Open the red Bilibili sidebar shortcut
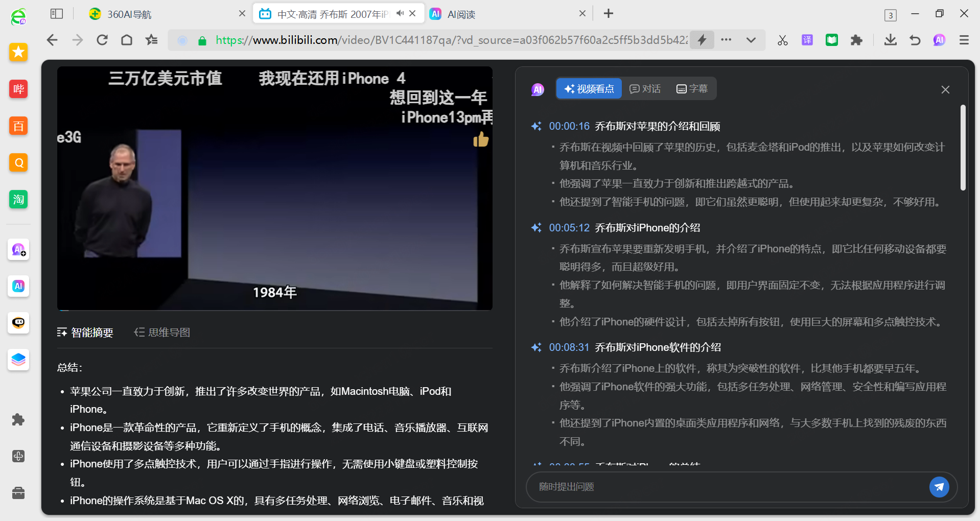The image size is (980, 521). point(18,89)
